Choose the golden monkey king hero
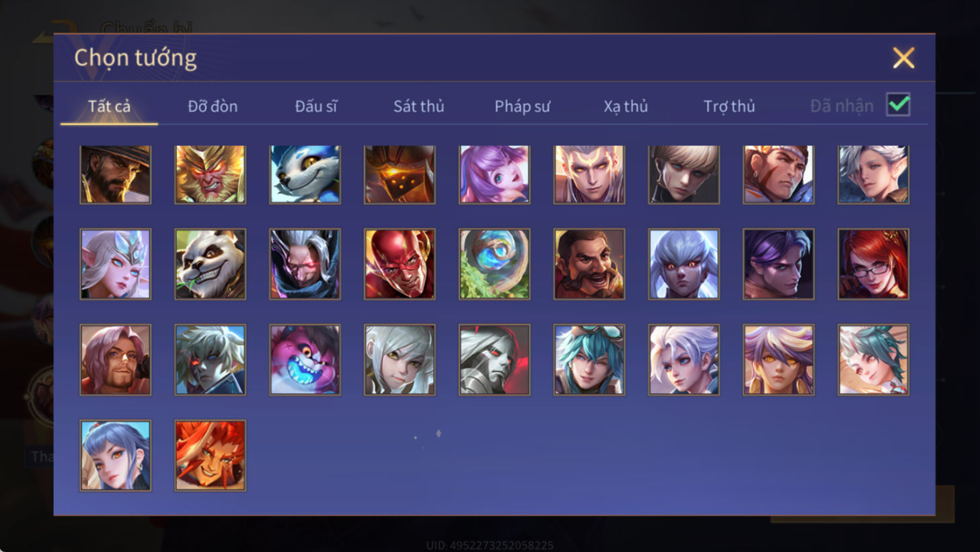 coord(211,174)
